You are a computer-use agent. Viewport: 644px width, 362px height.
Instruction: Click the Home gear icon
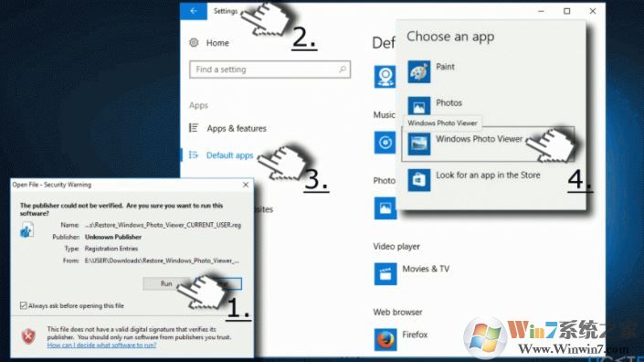(194, 42)
